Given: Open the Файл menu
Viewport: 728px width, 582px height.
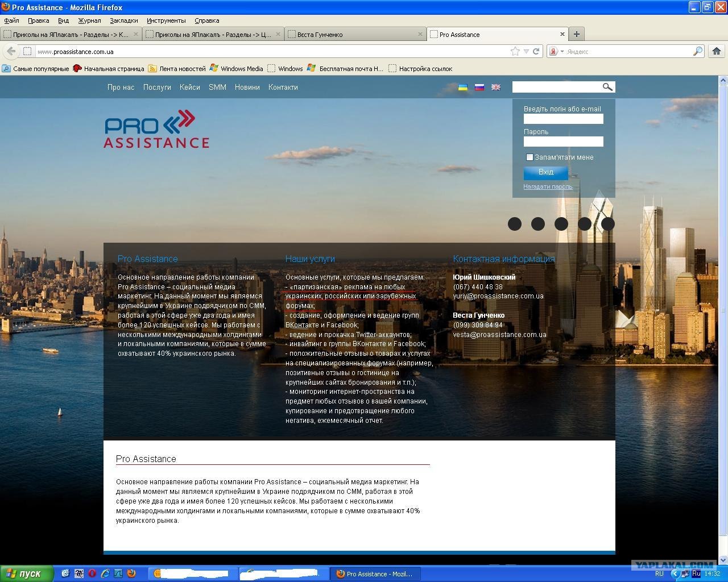Looking at the screenshot, I should [x=11, y=20].
